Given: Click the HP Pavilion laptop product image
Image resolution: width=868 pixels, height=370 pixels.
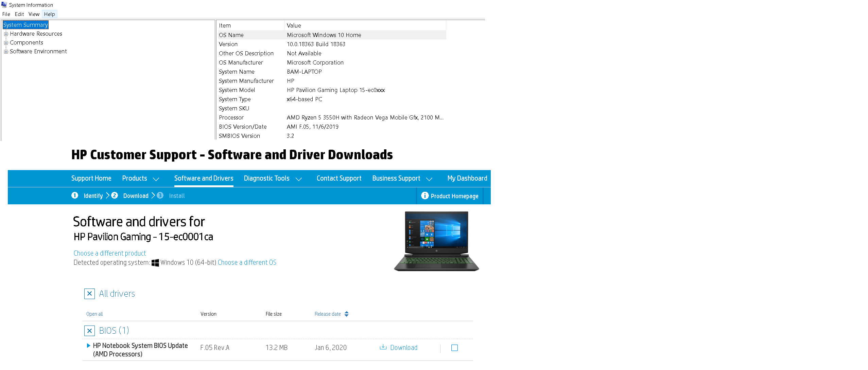Looking at the screenshot, I should pos(436,241).
